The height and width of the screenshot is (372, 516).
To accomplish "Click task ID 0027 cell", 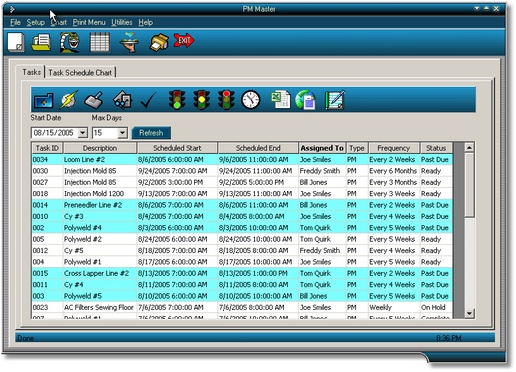I will [47, 182].
